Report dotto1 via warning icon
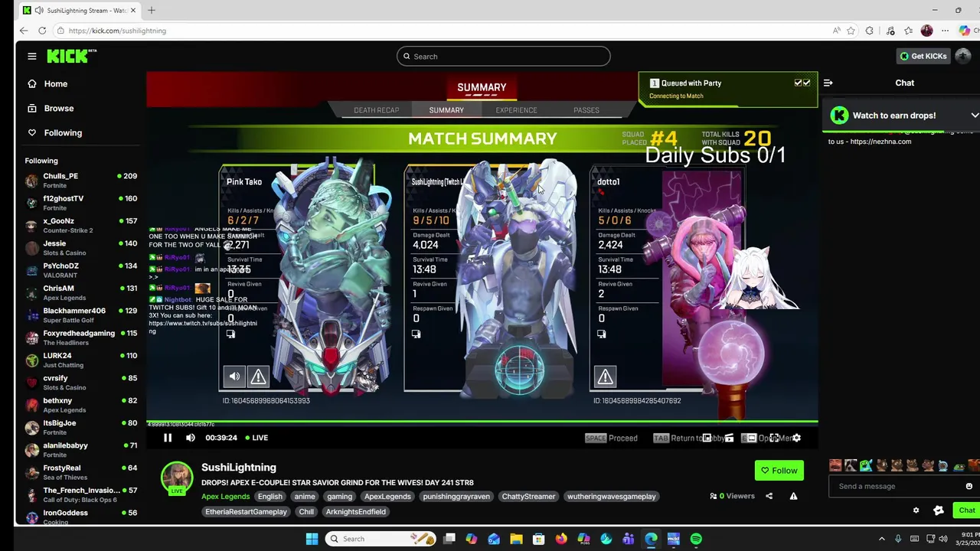This screenshot has height=551, width=980. click(605, 377)
